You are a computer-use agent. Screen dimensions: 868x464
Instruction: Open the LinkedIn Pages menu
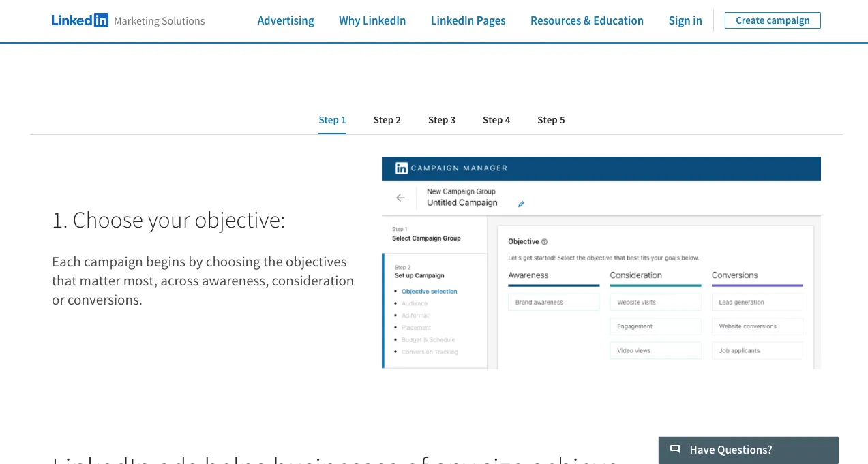468,20
